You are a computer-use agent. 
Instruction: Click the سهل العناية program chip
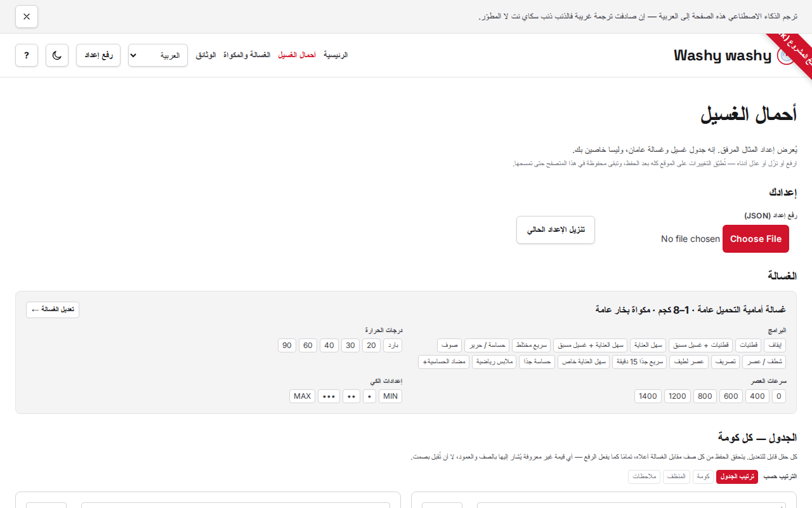648,345
